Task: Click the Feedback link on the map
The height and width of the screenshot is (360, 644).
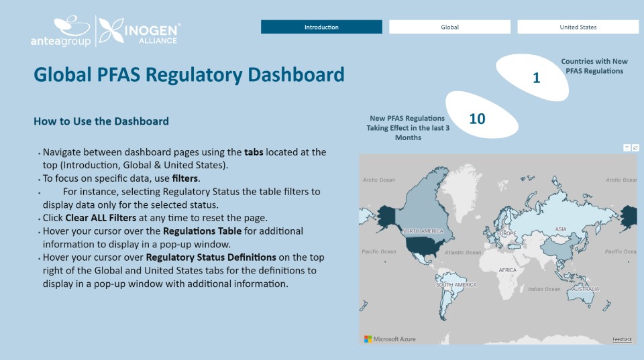Action: 622,339
